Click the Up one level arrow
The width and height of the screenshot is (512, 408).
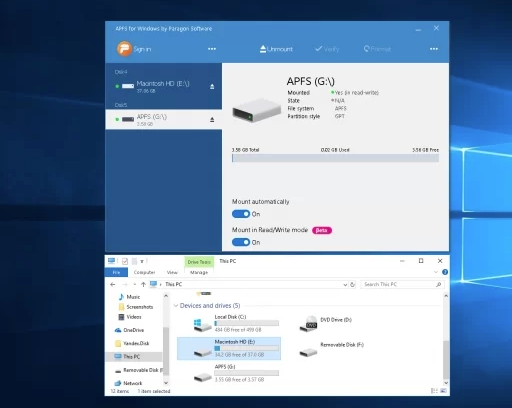[143, 284]
